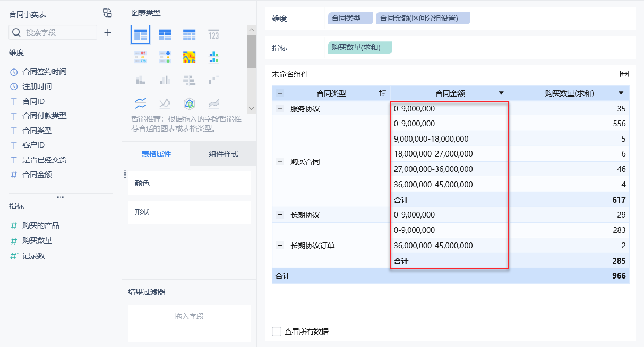Pick the colored-dots table chart icon

click(x=165, y=57)
